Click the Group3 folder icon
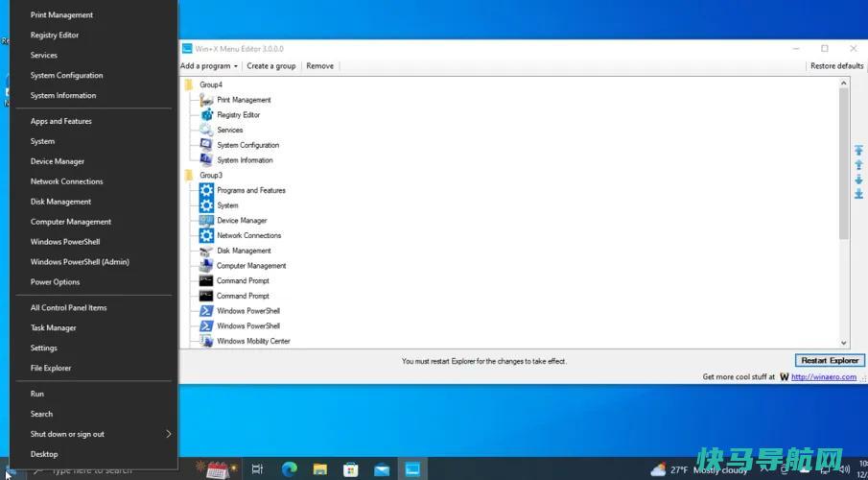The width and height of the screenshot is (868, 480). coord(189,175)
